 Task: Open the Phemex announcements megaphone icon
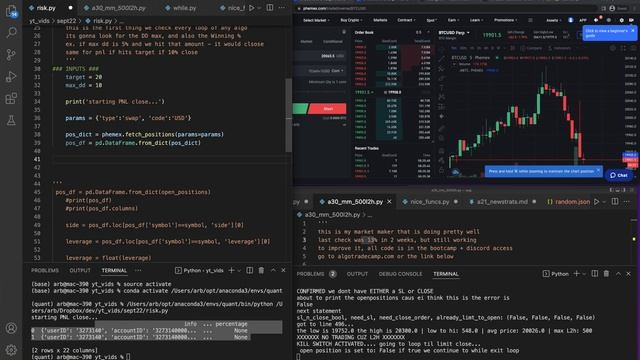(x=596, y=20)
